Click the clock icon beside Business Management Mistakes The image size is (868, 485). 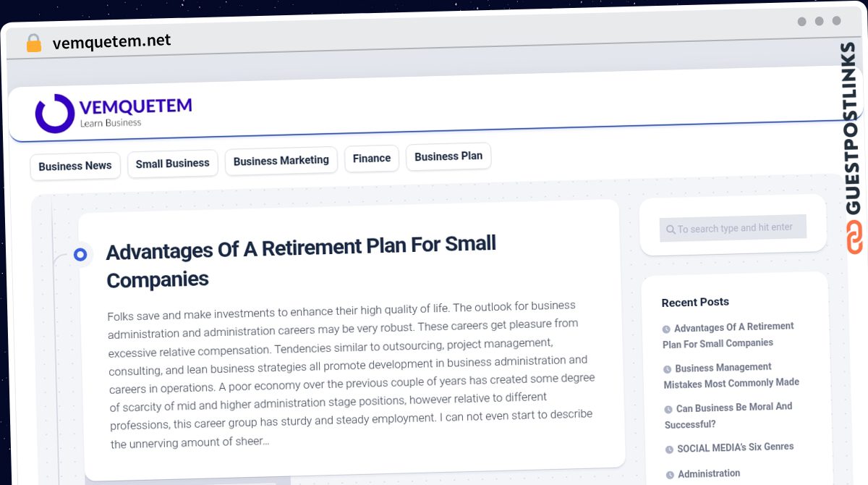668,369
